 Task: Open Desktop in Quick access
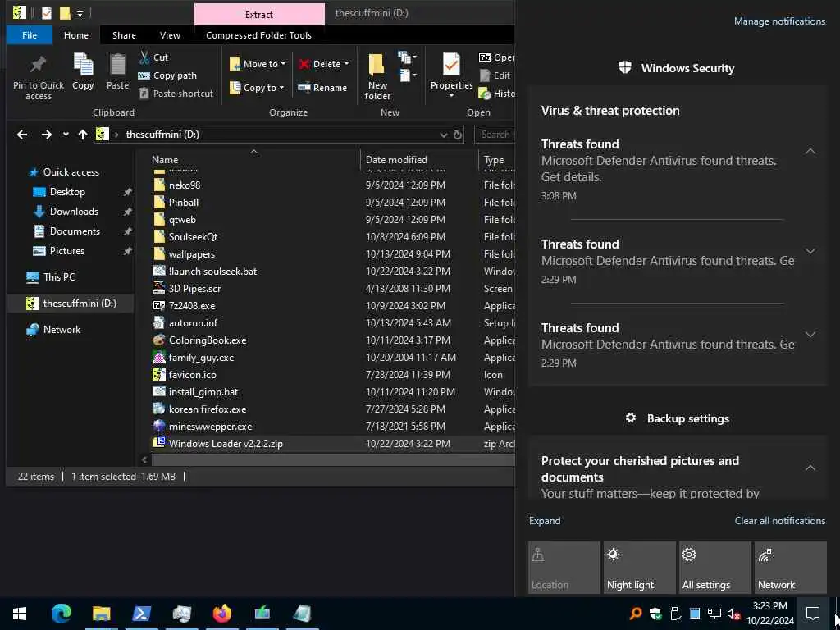[x=67, y=192]
